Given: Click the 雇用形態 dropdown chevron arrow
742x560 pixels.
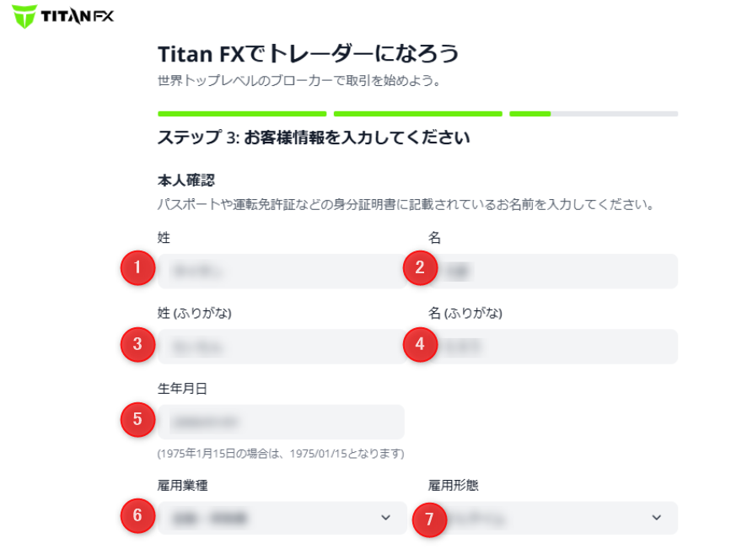Looking at the screenshot, I should tap(657, 518).
